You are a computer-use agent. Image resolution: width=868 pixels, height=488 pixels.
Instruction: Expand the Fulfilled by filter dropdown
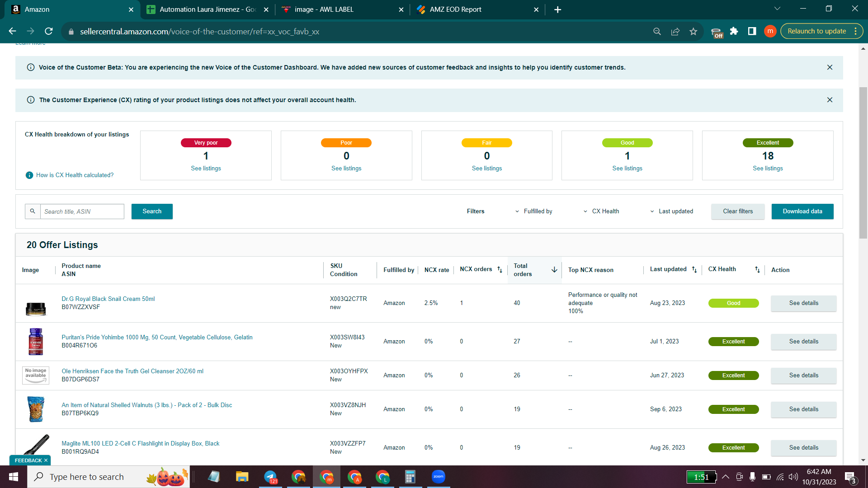pyautogui.click(x=533, y=211)
